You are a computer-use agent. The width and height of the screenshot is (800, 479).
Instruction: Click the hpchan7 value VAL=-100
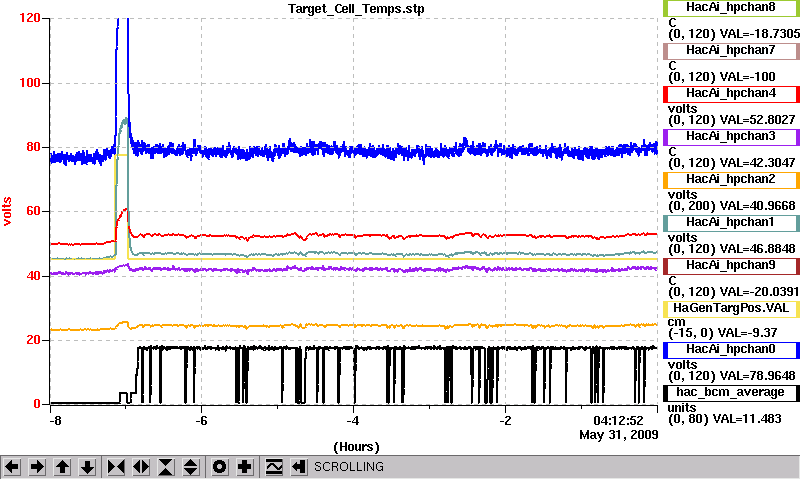(x=747, y=77)
